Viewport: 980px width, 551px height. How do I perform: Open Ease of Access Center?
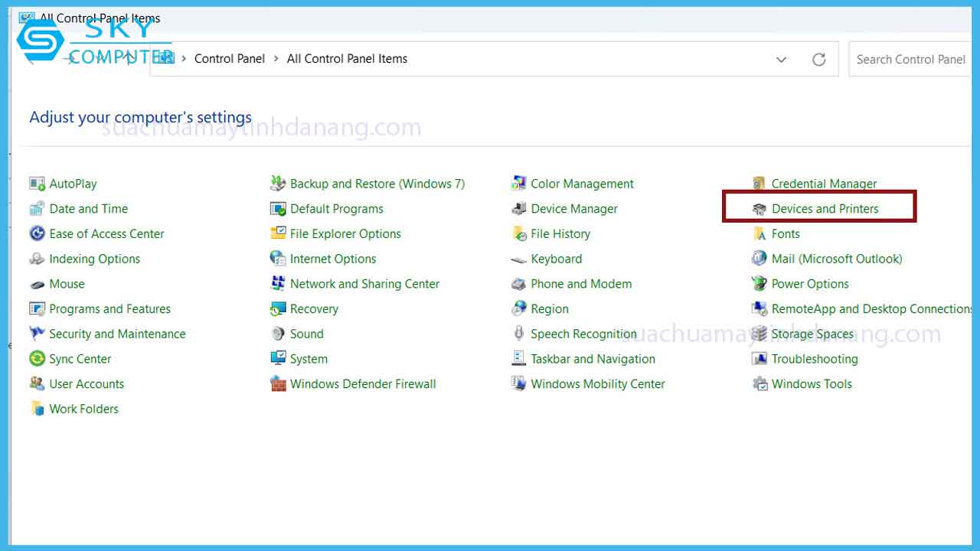106,233
